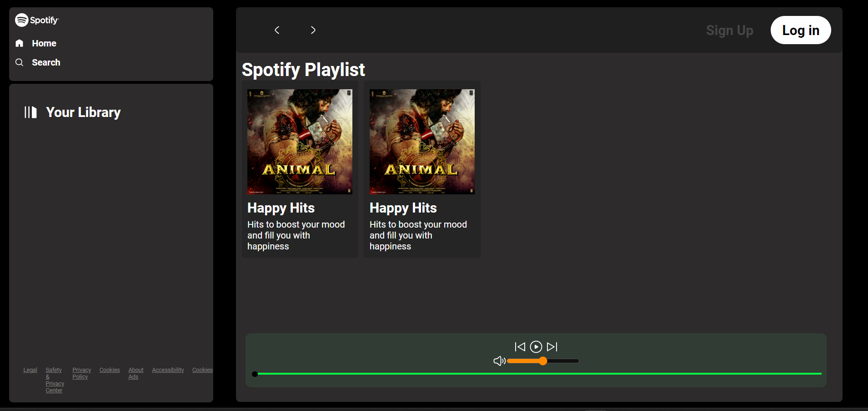Click the Spotify Playlist heading
868x411 pixels.
[303, 70]
